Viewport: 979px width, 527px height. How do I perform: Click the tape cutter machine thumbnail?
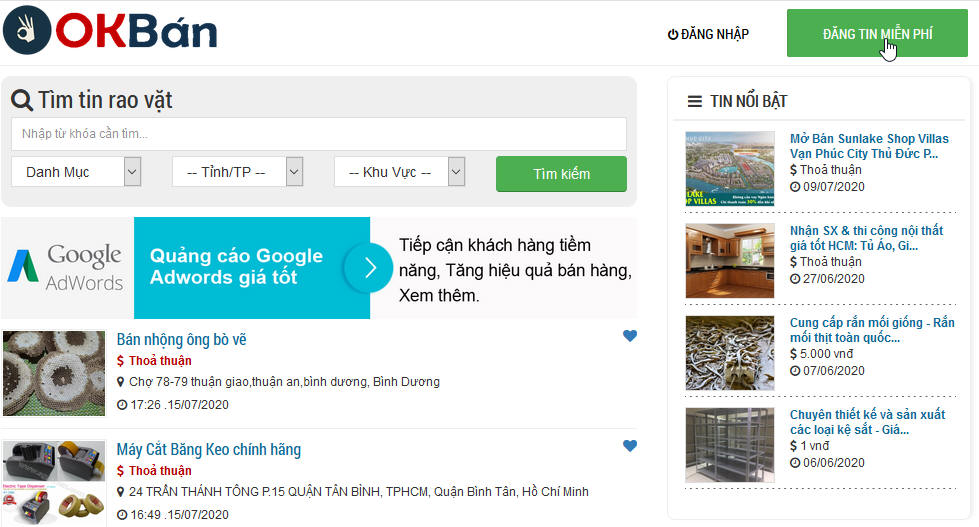tap(54, 483)
